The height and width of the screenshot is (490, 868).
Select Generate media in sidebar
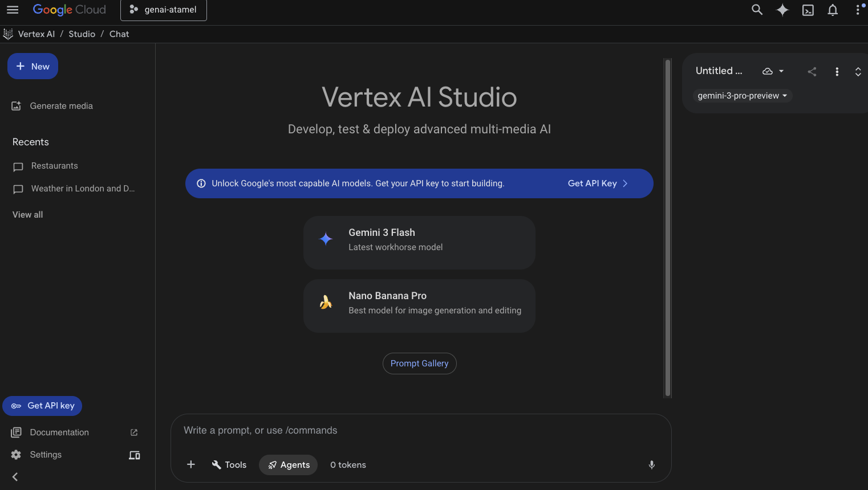[x=61, y=106]
